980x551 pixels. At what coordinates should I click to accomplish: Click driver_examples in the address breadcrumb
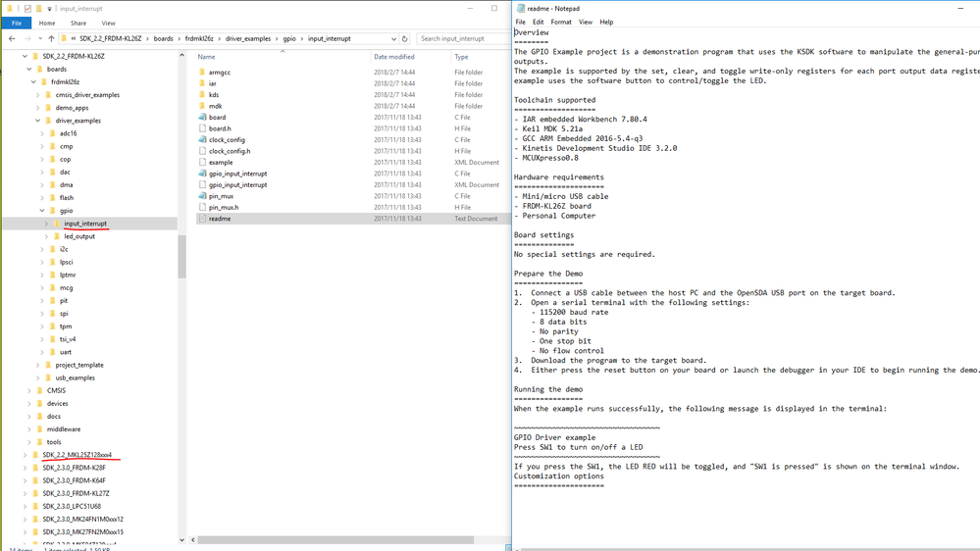pos(248,39)
